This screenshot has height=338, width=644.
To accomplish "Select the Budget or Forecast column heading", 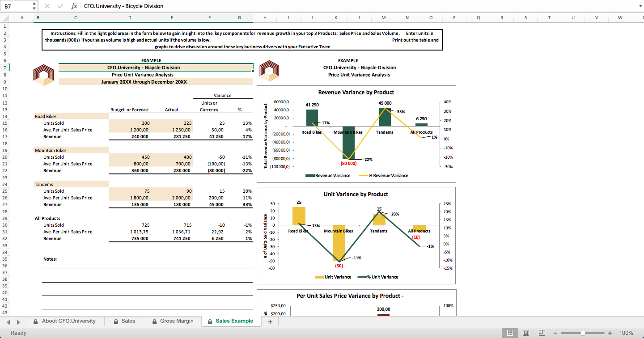I will (x=130, y=110).
